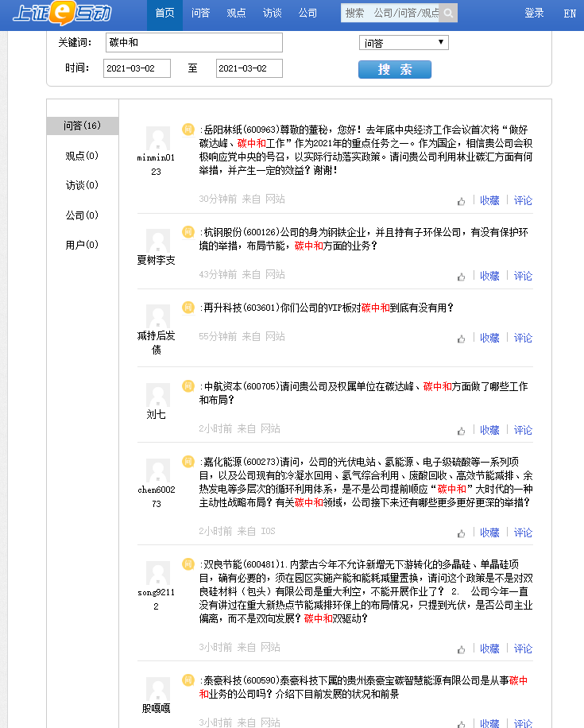Click 评论 on the 再升科技 question
Image resolution: width=584 pixels, height=728 pixels.
click(x=523, y=338)
